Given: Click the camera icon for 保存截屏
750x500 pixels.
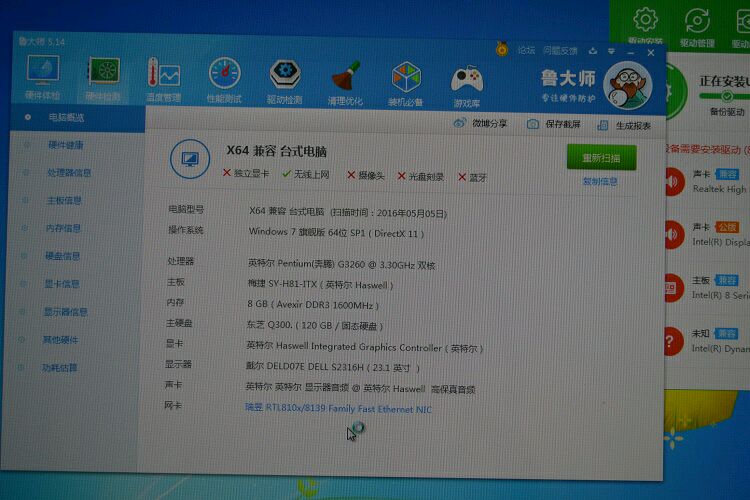Looking at the screenshot, I should coord(532,124).
